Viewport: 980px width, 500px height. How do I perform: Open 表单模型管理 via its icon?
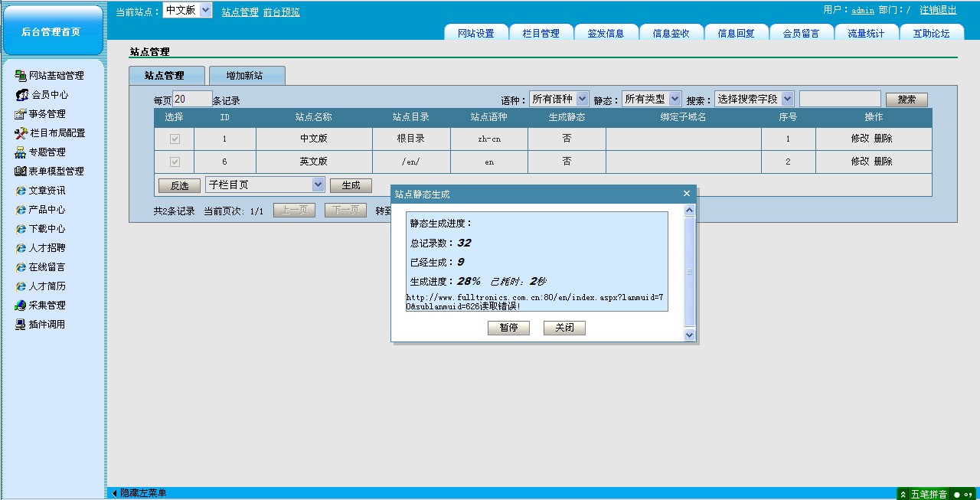21,172
